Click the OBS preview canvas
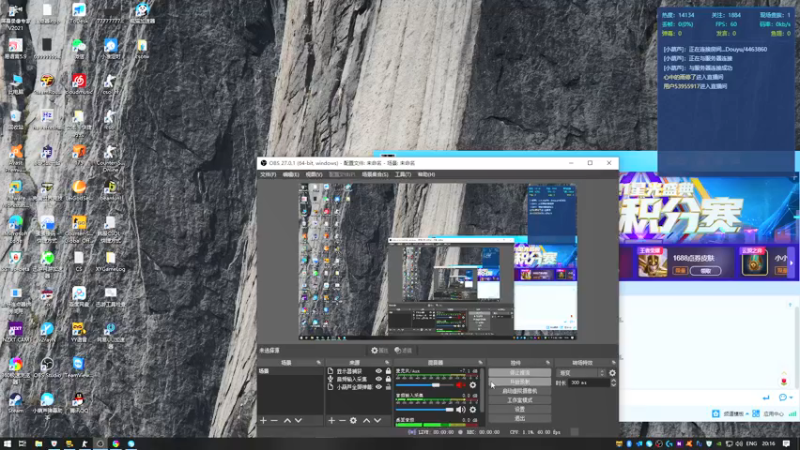This screenshot has height=450, width=800. click(x=438, y=262)
